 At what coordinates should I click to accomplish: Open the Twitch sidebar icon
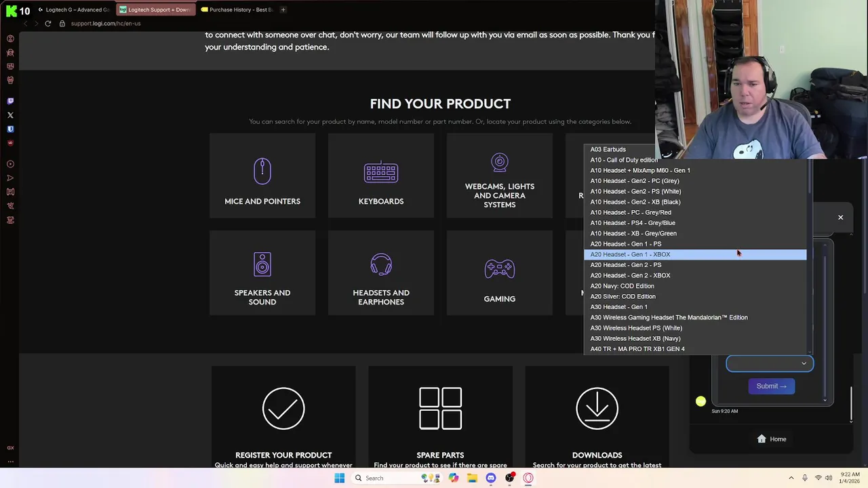coord(10,101)
